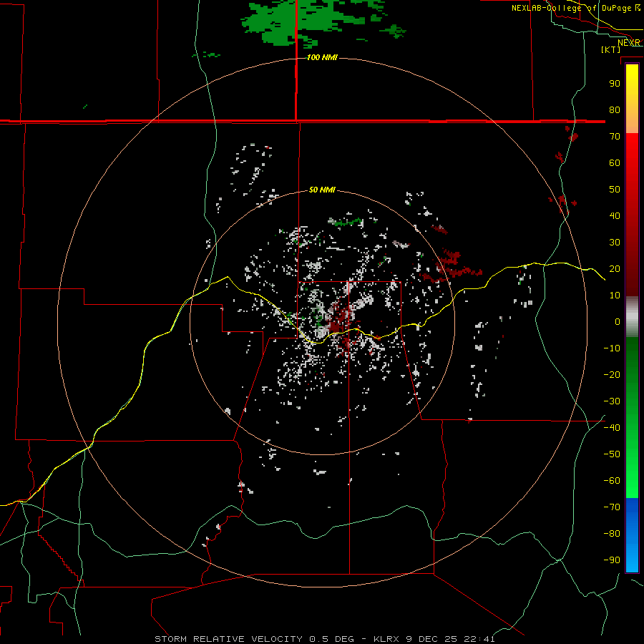Click the 20 value on velocity scale

[x=615, y=268]
